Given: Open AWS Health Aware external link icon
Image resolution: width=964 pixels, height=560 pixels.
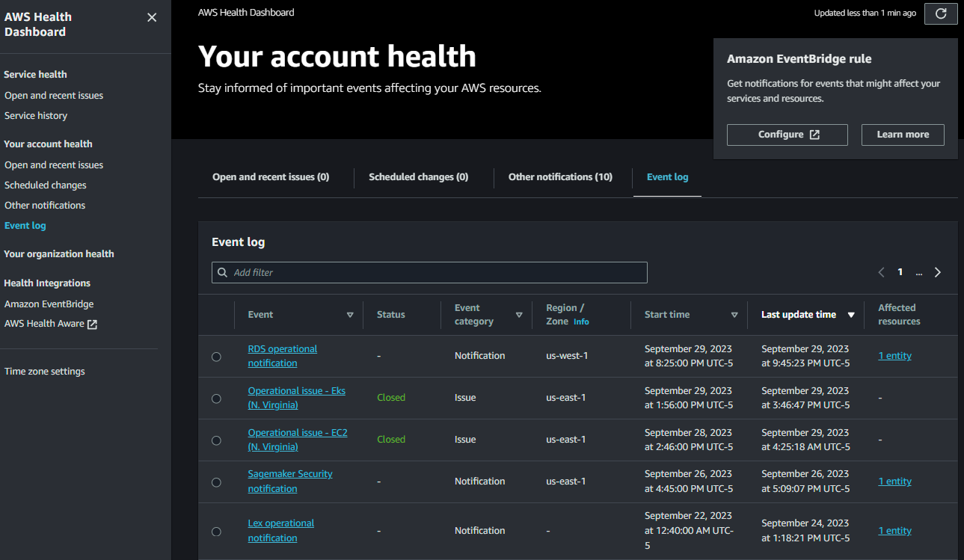Looking at the screenshot, I should point(92,324).
